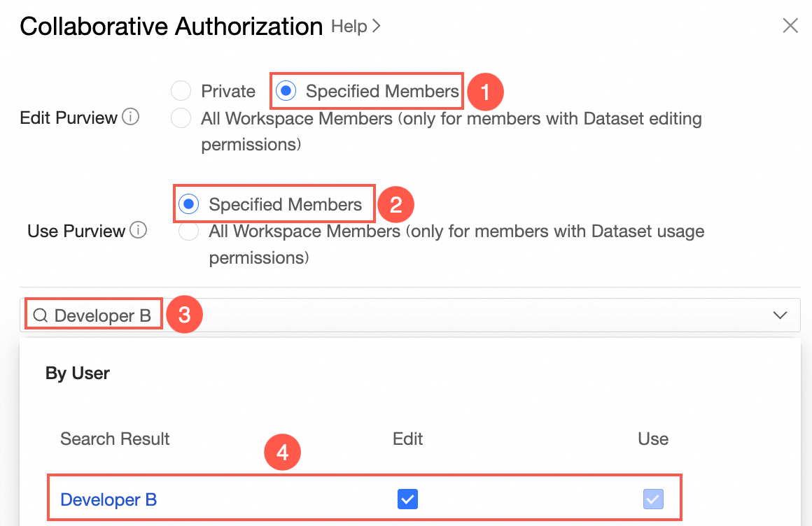Image resolution: width=812 pixels, height=526 pixels.
Task: Click the red step 4 badge
Action: [282, 453]
